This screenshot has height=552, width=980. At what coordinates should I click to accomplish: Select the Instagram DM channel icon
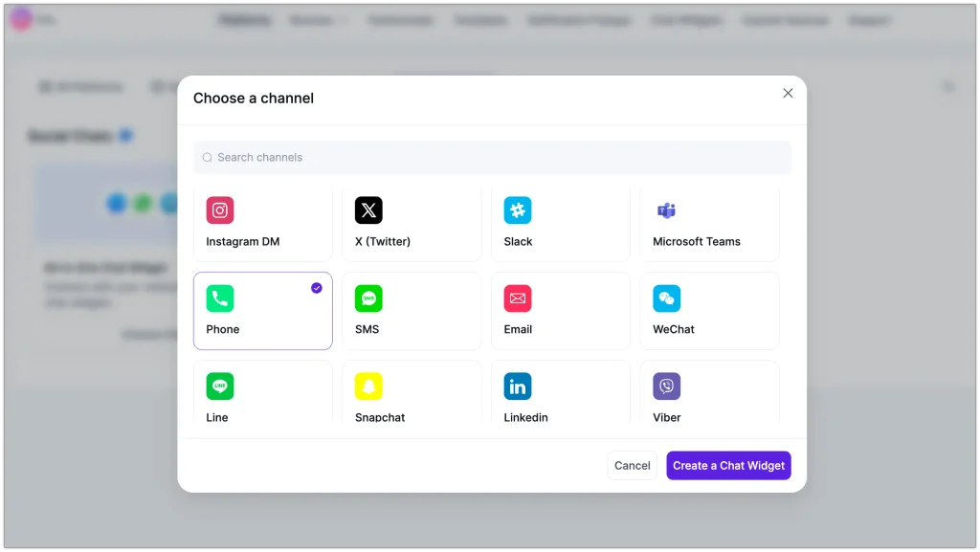[x=220, y=210]
